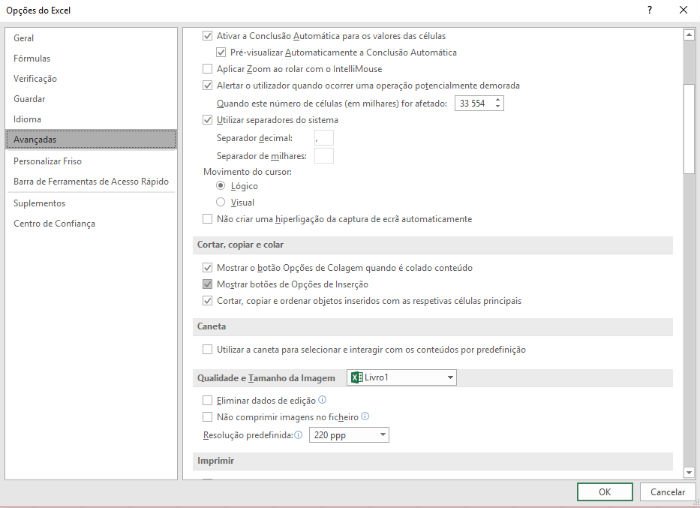700x508 pixels.
Task: Select the Avançadas category
Action: click(x=91, y=139)
